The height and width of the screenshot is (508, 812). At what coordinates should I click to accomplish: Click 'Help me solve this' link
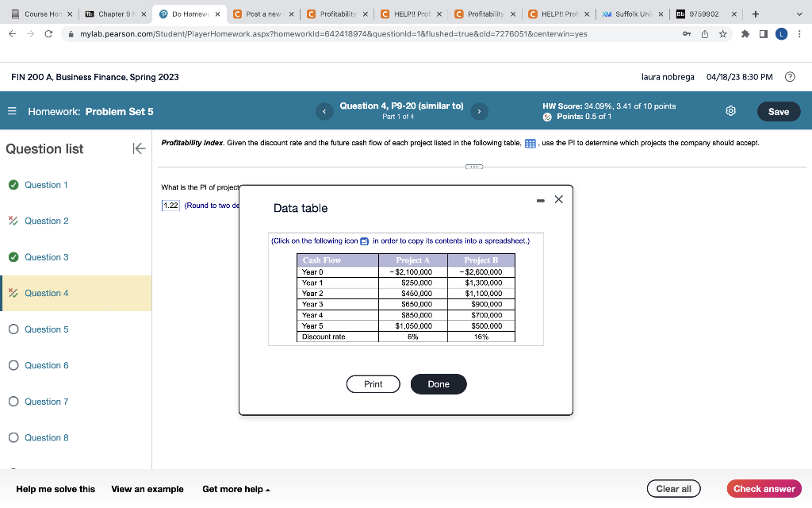tap(54, 490)
